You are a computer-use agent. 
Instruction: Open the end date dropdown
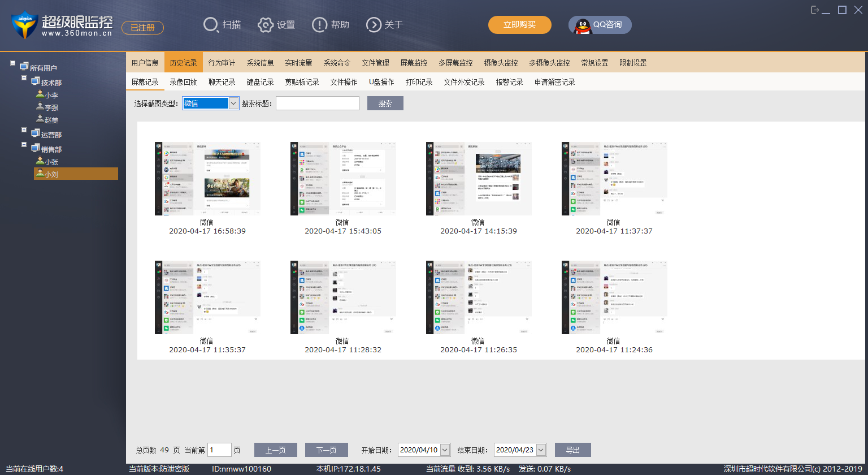pos(541,450)
